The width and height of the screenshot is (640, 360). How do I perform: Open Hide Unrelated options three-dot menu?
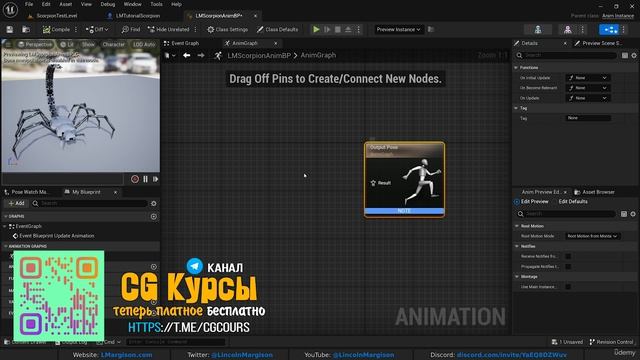[196, 29]
